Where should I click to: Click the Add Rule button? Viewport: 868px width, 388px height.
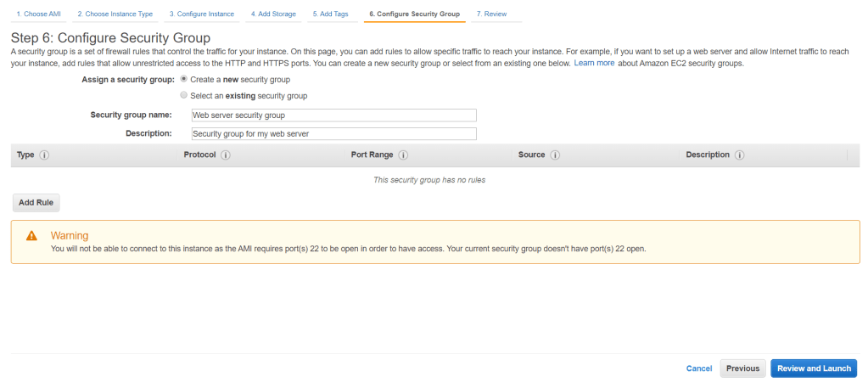(36, 203)
